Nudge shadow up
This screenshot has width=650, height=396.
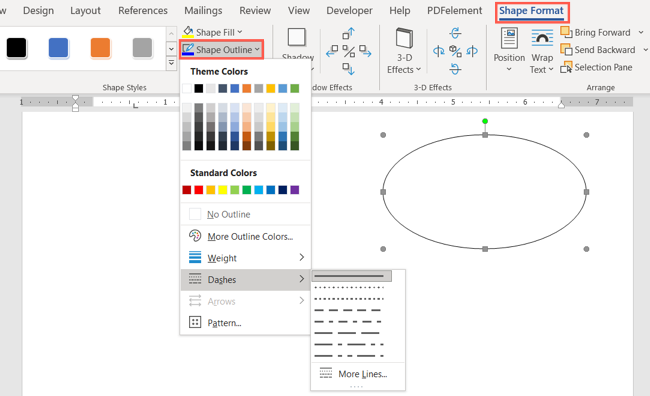349,33
